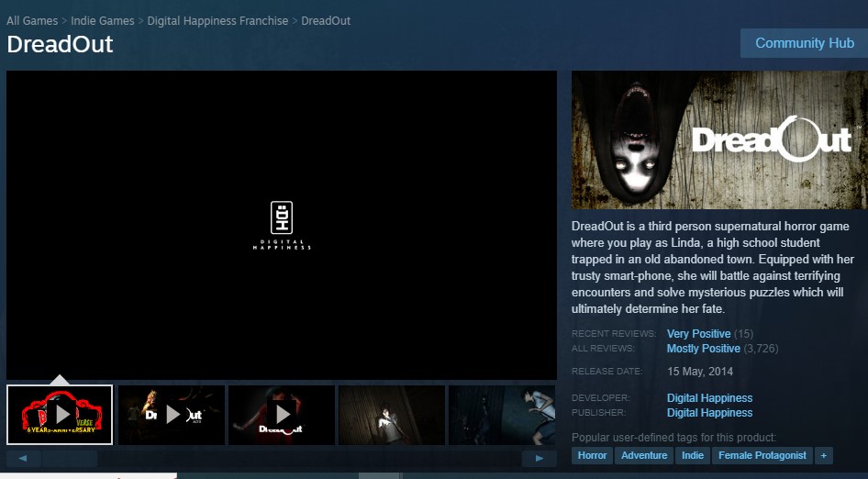Go to Indie Games breadcrumb

point(103,20)
